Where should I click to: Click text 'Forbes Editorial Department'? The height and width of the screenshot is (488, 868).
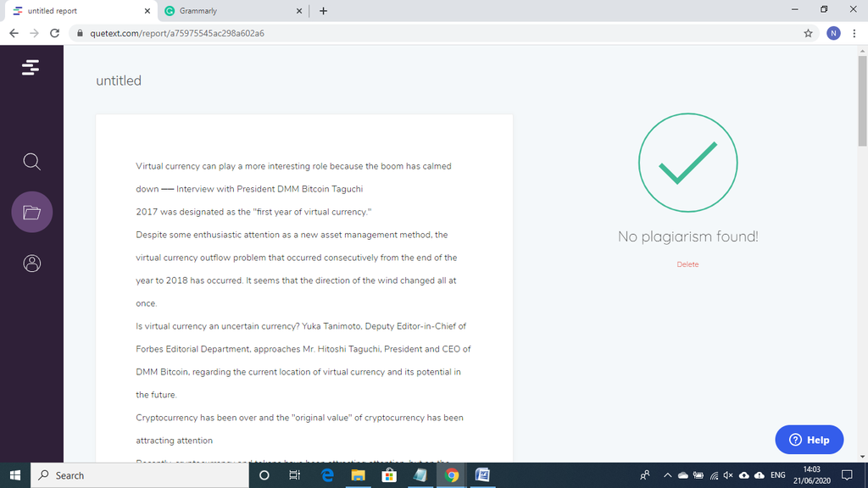(194, 349)
